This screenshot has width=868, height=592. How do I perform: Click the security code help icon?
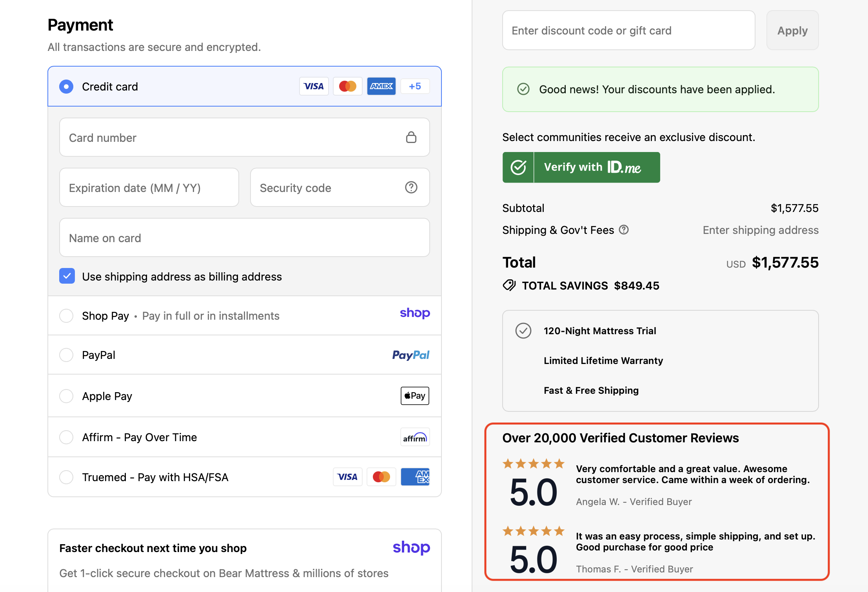(410, 188)
